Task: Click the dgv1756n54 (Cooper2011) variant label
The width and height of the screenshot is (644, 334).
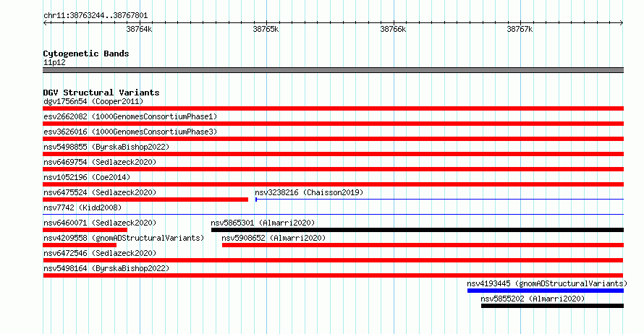Action: pos(93,101)
